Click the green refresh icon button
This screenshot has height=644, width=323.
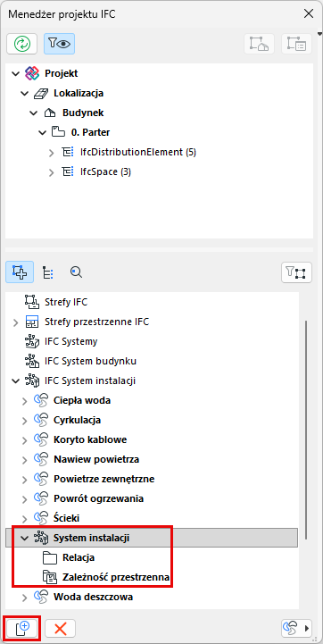pos(21,44)
